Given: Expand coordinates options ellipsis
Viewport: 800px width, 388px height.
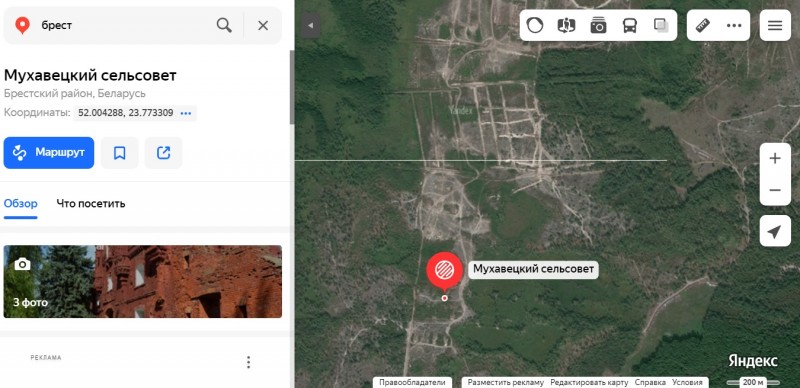Looking at the screenshot, I should pos(186,113).
